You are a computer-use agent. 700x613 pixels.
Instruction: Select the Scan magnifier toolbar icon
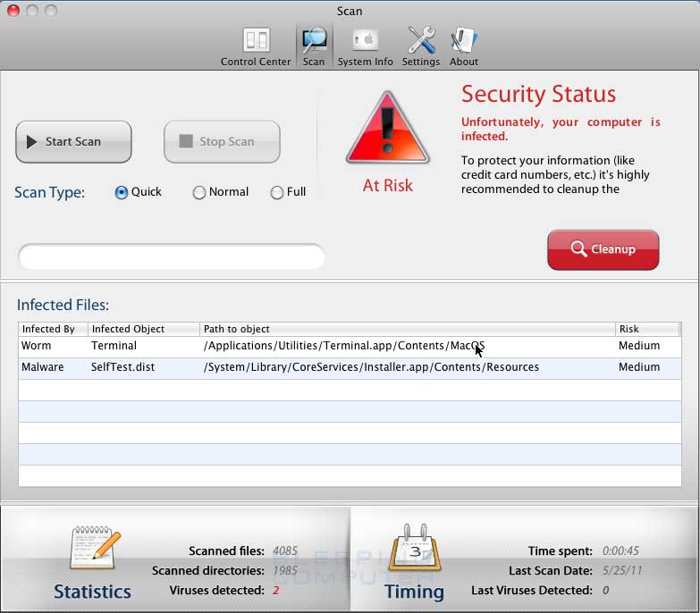coord(314,41)
